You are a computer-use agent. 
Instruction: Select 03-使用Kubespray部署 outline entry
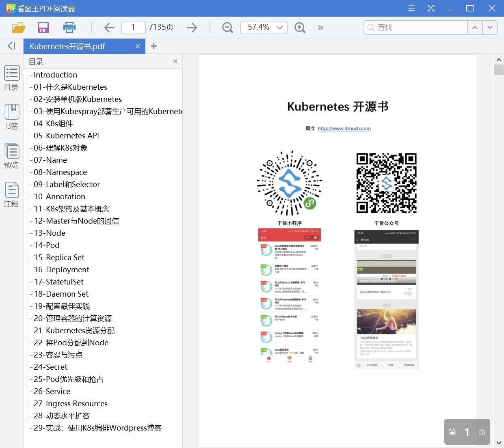click(108, 111)
